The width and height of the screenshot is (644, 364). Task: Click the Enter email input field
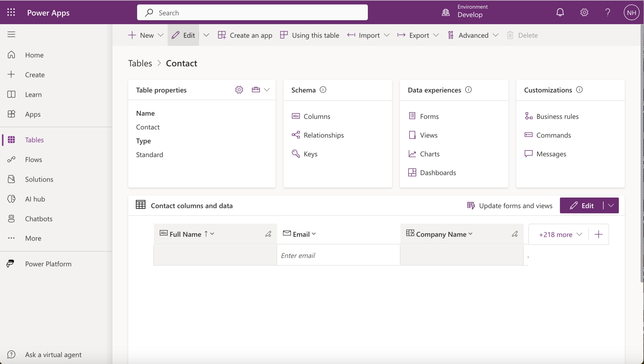click(x=338, y=255)
